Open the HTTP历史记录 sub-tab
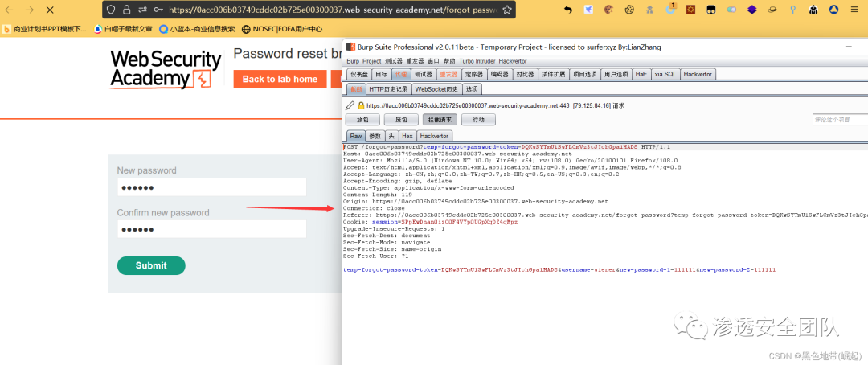 pyautogui.click(x=388, y=88)
